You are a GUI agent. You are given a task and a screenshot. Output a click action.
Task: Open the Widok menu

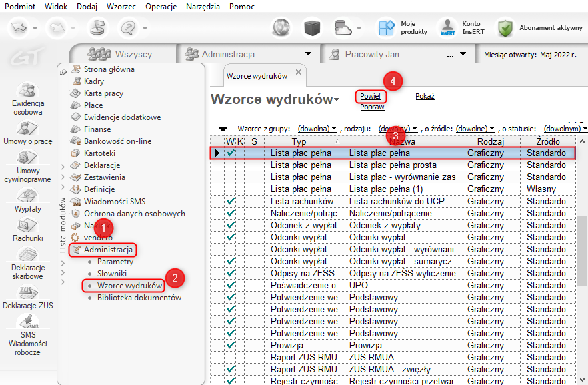click(56, 7)
